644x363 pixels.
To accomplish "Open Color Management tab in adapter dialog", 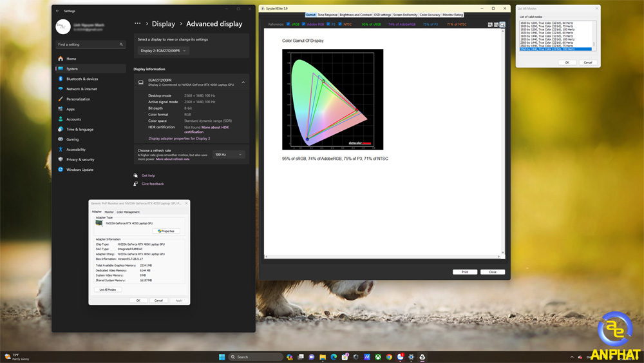I will [x=128, y=212].
